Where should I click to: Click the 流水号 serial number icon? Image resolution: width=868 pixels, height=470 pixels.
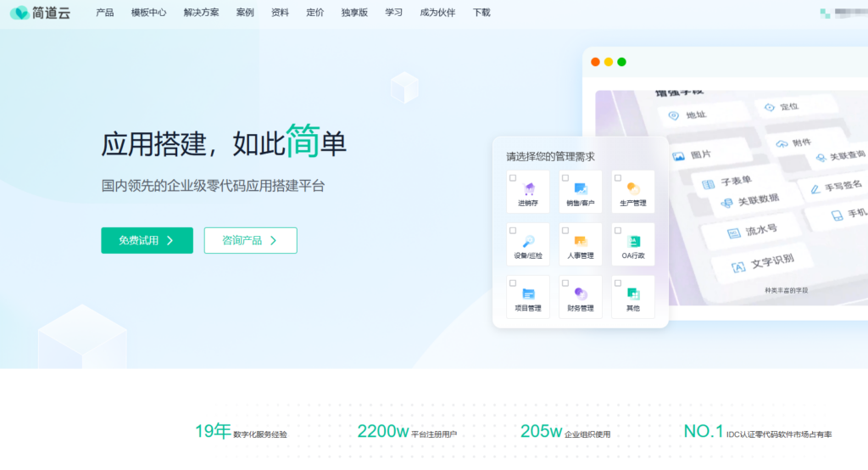[733, 233]
